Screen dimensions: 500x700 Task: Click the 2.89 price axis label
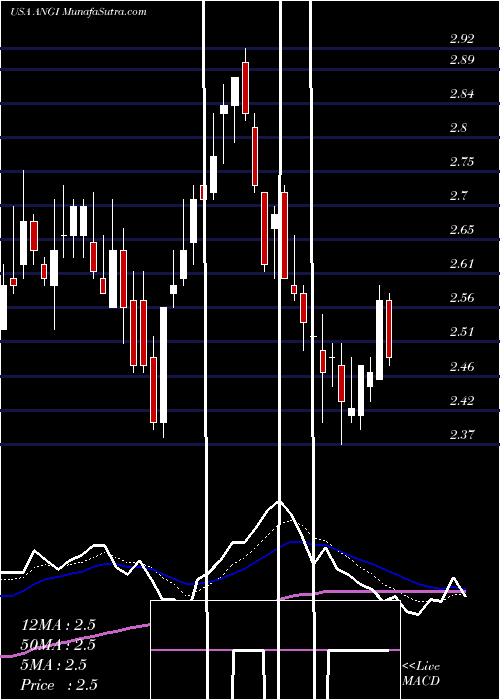(x=462, y=60)
